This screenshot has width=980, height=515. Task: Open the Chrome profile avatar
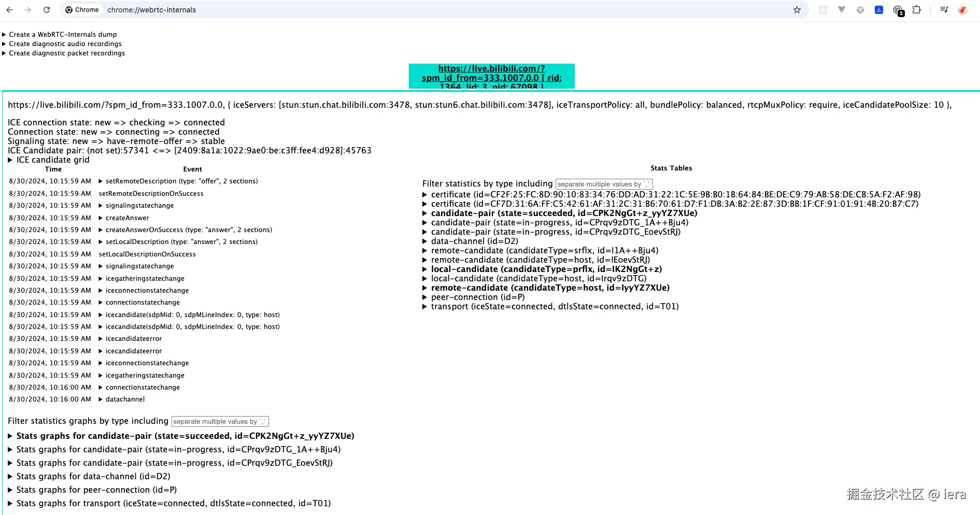pos(962,10)
